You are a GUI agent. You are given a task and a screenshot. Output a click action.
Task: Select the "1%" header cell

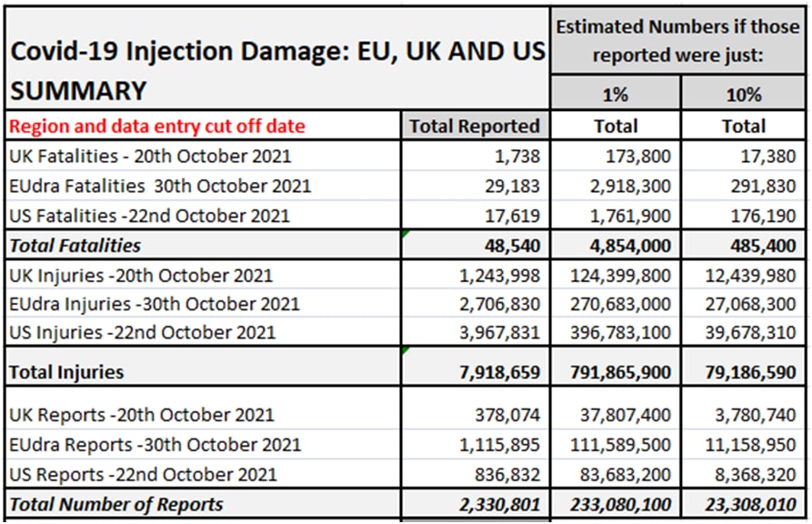coord(615,95)
